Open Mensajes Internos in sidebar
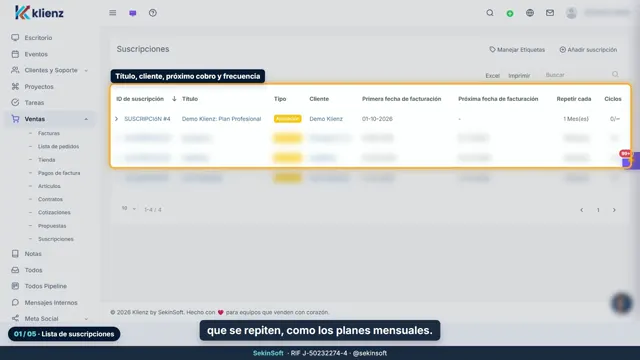Viewport: 640px width, 360px height. [x=51, y=302]
